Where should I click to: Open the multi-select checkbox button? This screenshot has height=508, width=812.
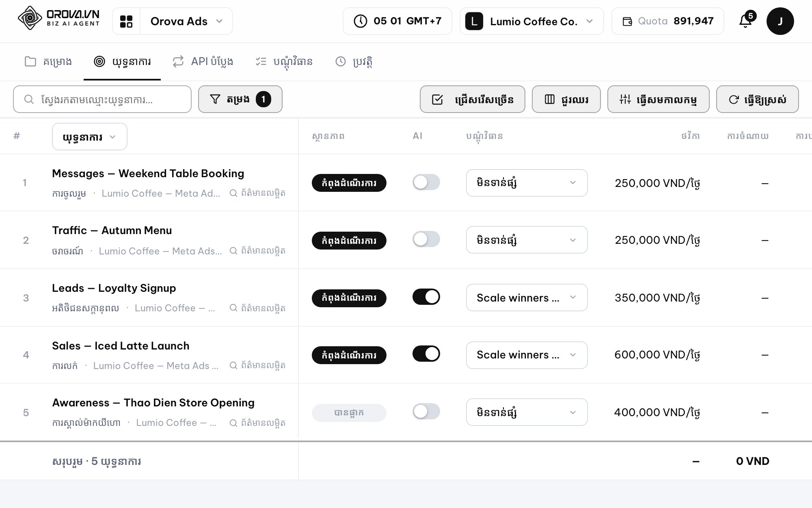click(472, 99)
